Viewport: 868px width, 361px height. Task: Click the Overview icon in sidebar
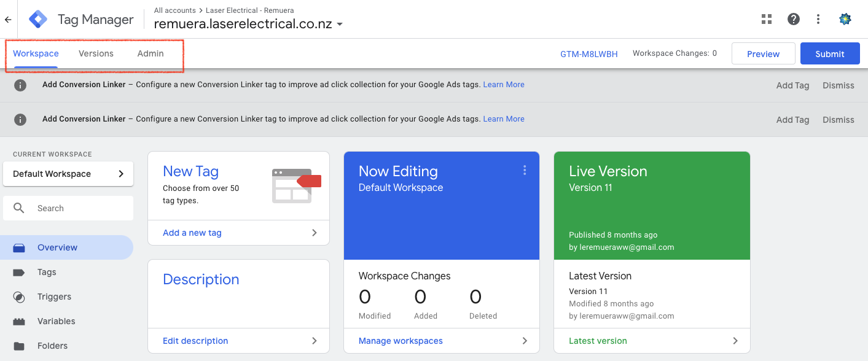pyautogui.click(x=19, y=248)
